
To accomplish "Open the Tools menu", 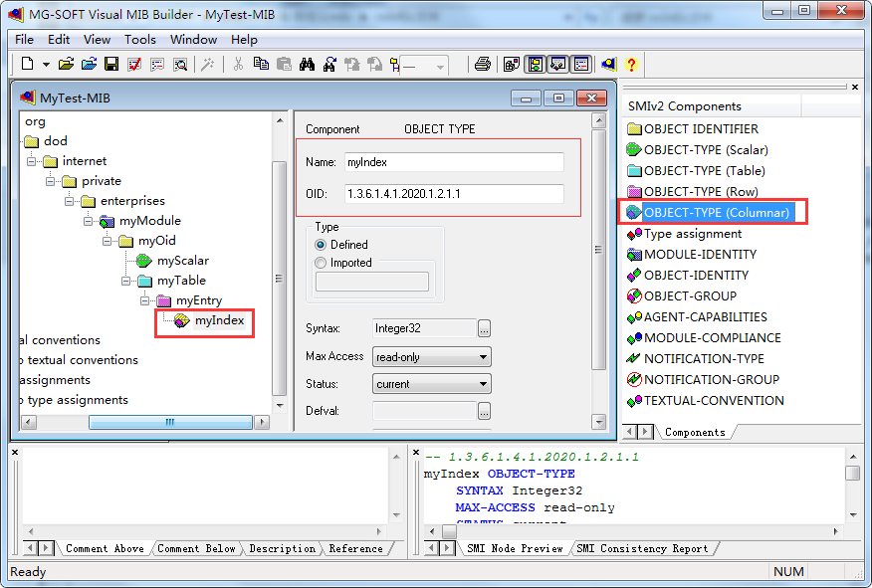I will click(x=139, y=39).
